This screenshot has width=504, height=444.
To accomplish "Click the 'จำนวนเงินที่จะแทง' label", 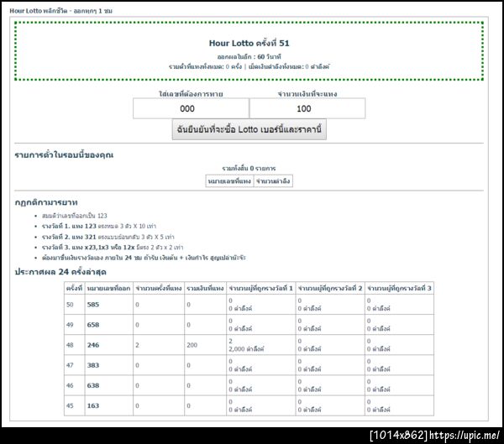I will tap(307, 94).
